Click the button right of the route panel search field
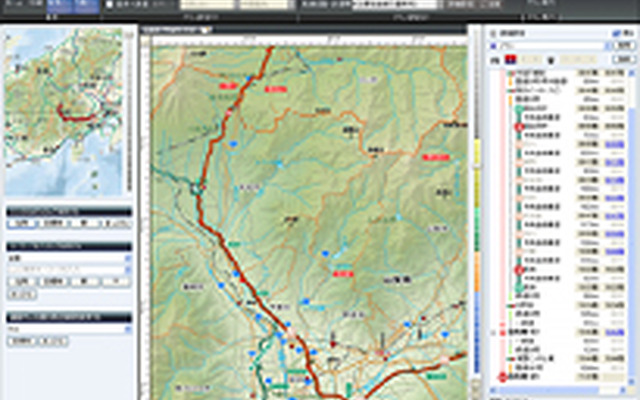 coord(625,46)
